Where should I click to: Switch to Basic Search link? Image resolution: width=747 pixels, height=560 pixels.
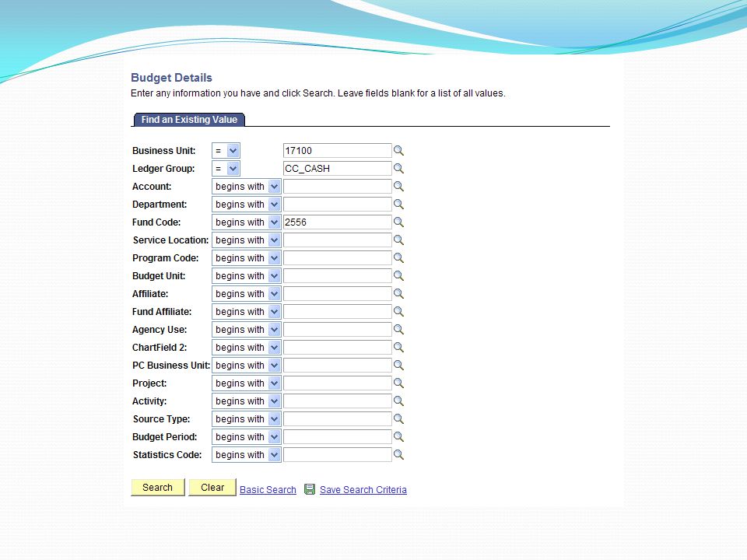[268, 489]
